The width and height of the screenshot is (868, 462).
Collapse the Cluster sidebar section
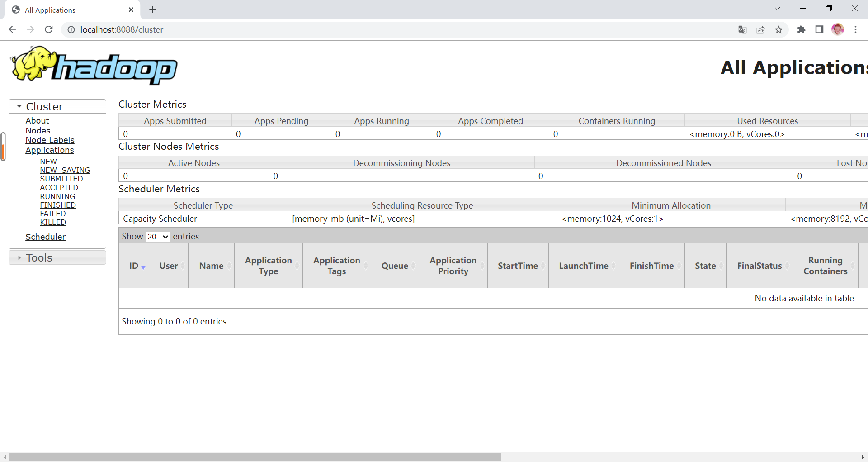[x=57, y=106]
